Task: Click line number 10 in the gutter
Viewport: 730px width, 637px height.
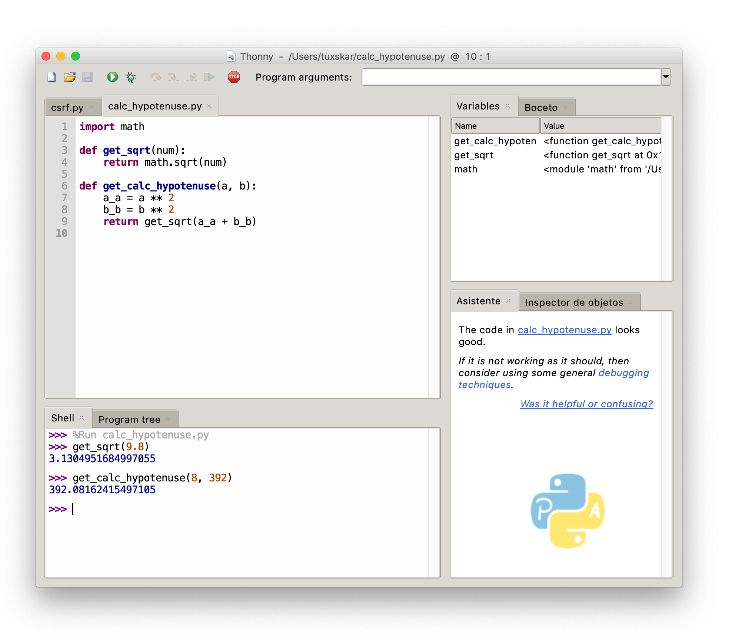Action: 61,233
